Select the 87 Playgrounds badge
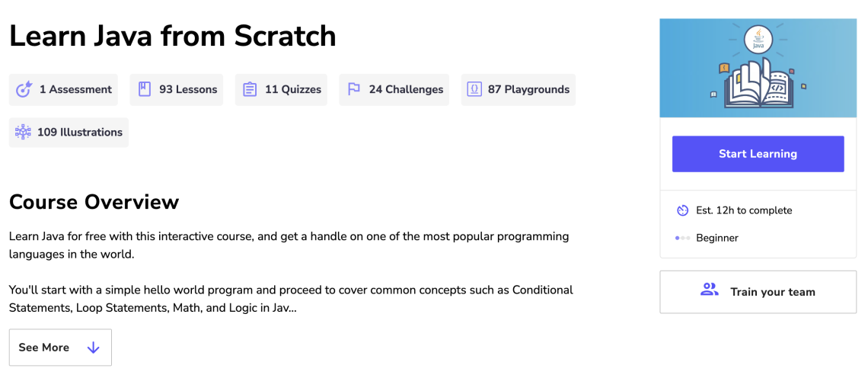The width and height of the screenshot is (868, 378). pyautogui.click(x=519, y=89)
